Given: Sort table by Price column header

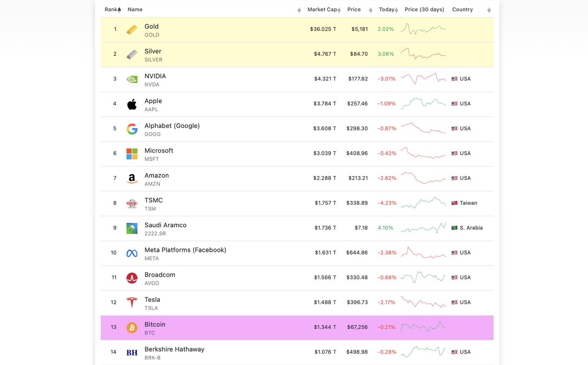Looking at the screenshot, I should 354,9.
